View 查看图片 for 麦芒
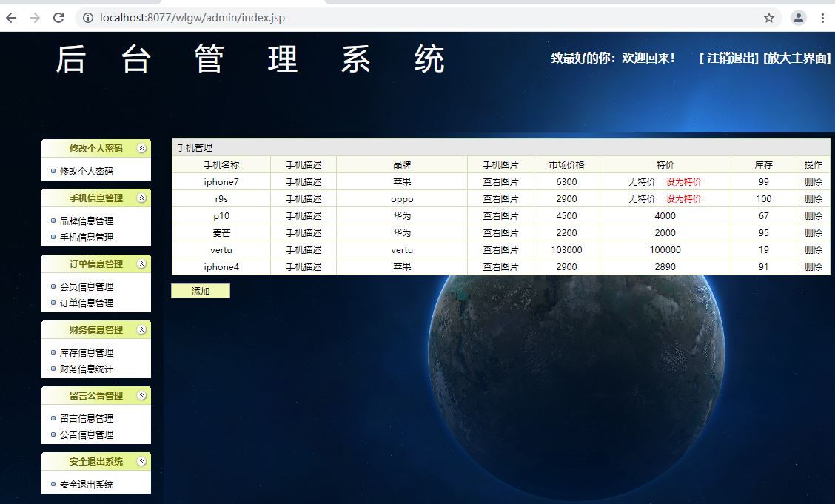 [x=500, y=233]
